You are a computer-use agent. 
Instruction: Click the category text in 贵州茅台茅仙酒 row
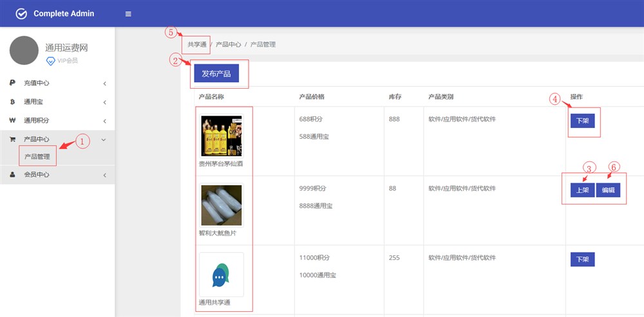(462, 120)
